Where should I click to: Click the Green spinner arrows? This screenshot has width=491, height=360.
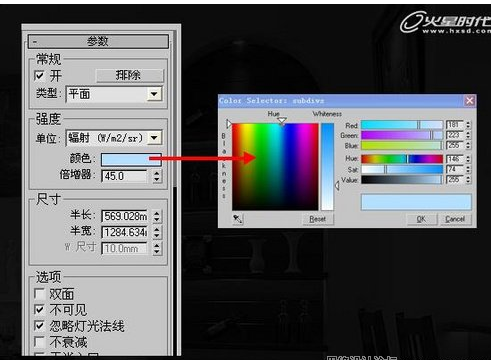[468, 135]
